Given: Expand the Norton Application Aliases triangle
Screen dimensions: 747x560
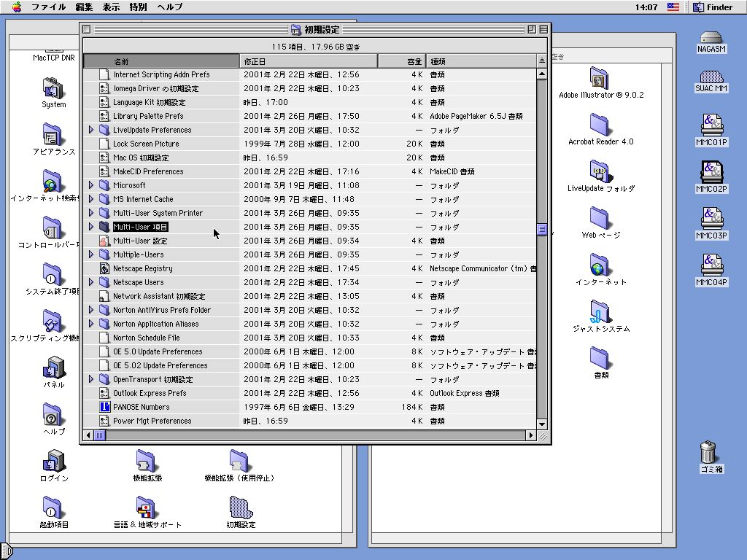Looking at the screenshot, I should (91, 324).
